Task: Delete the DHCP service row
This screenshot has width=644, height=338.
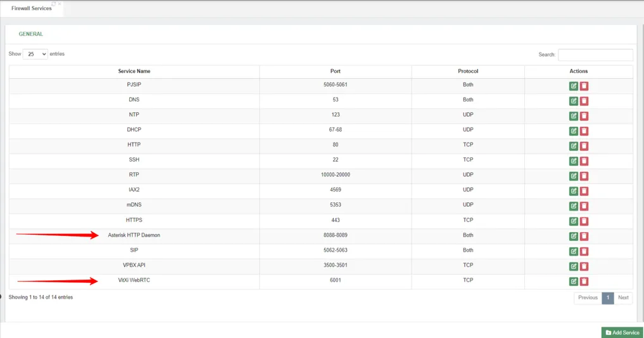Action: point(584,131)
